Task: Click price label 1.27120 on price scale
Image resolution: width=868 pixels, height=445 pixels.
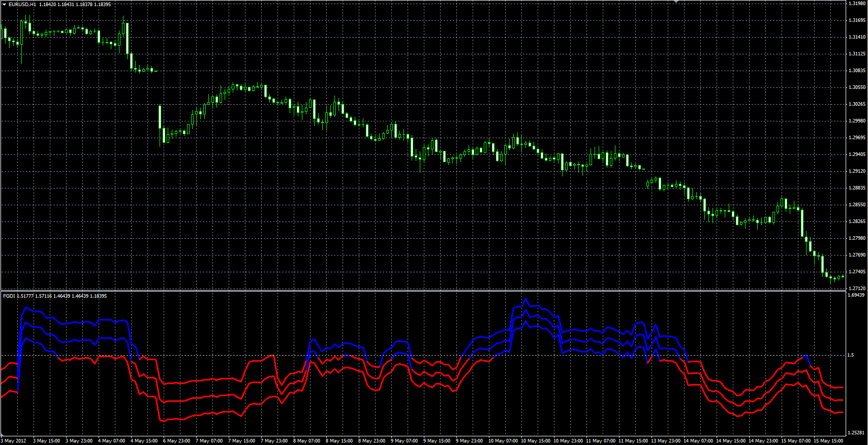Action: [857, 289]
